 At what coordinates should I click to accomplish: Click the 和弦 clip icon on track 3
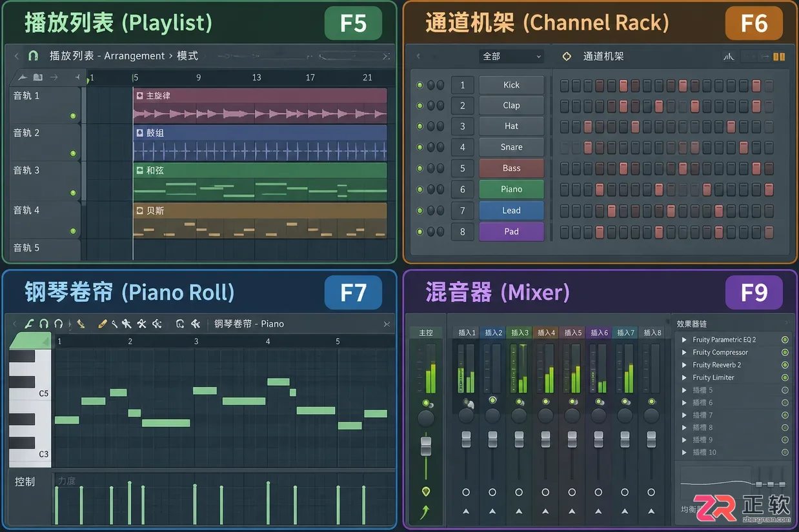[x=139, y=170]
